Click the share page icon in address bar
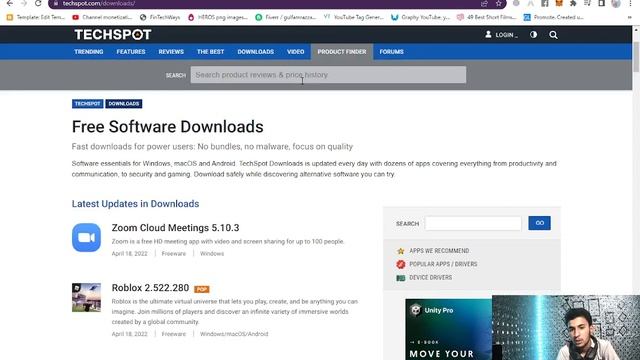Screen dimensions: 640x360 pyautogui.click(x=484, y=3)
